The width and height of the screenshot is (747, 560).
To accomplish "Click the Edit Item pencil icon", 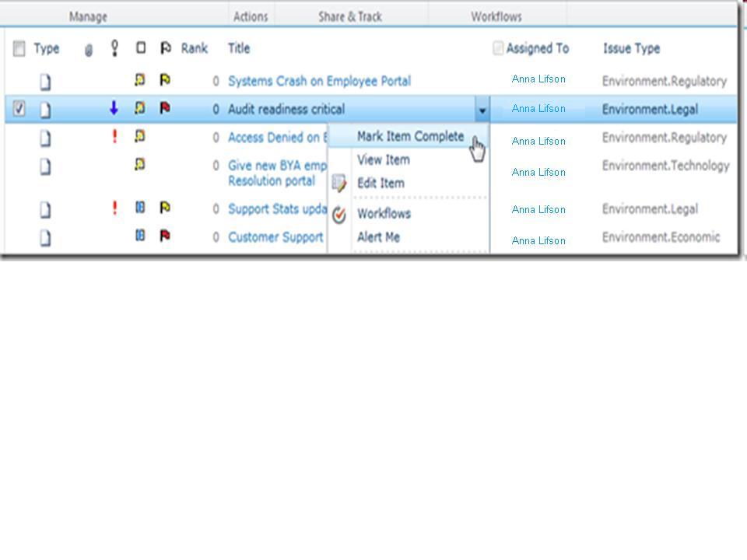I will click(340, 184).
